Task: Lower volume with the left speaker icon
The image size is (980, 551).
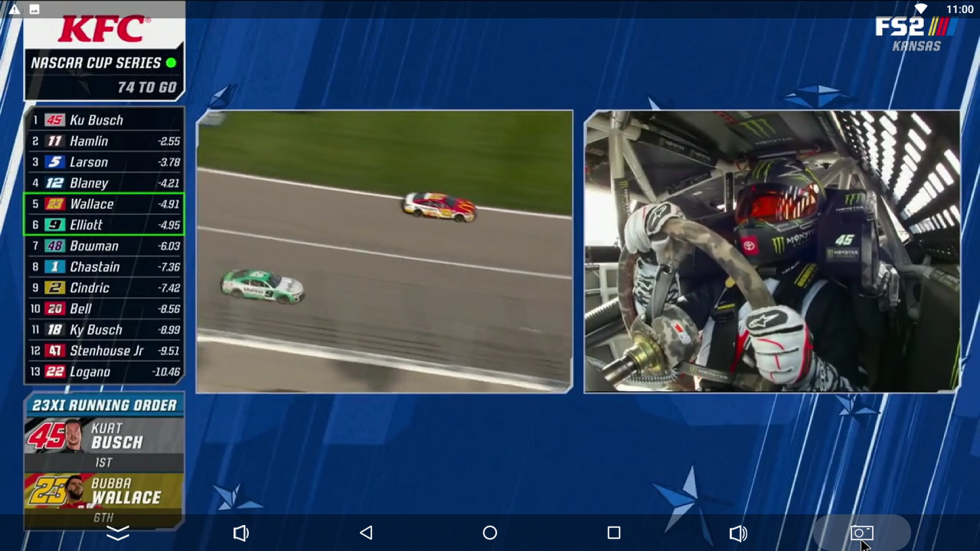Action: tap(241, 533)
